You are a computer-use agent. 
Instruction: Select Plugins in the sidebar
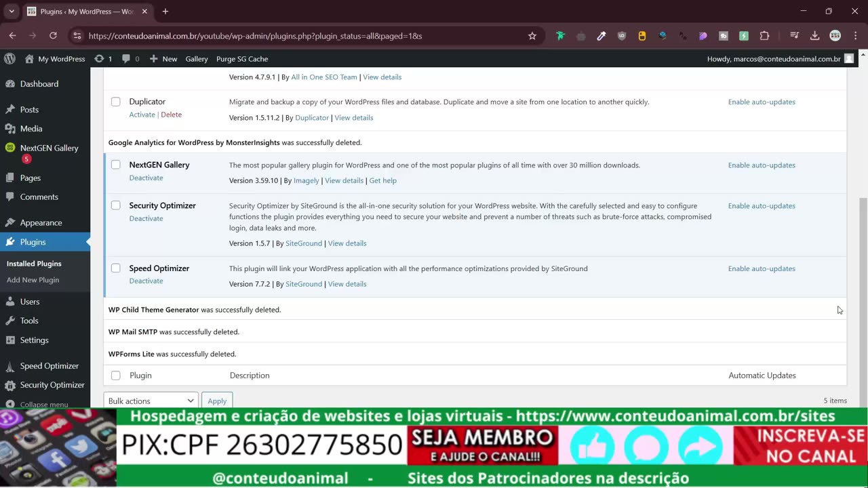(45, 242)
